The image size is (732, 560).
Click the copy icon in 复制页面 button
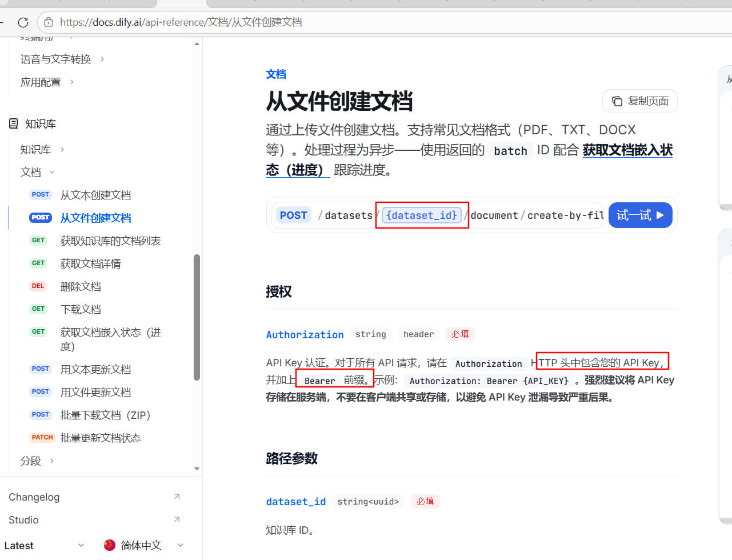(617, 101)
